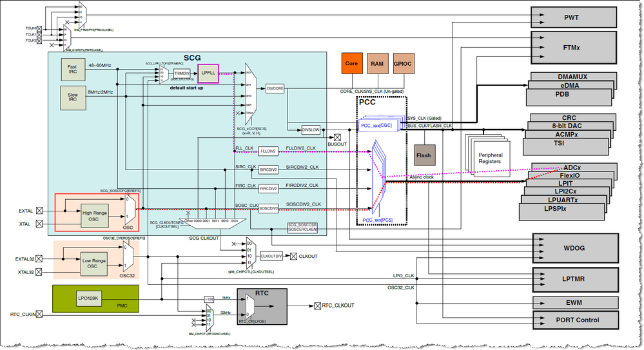
Task: Click the Peripheral Registers stack
Action: pos(490,158)
